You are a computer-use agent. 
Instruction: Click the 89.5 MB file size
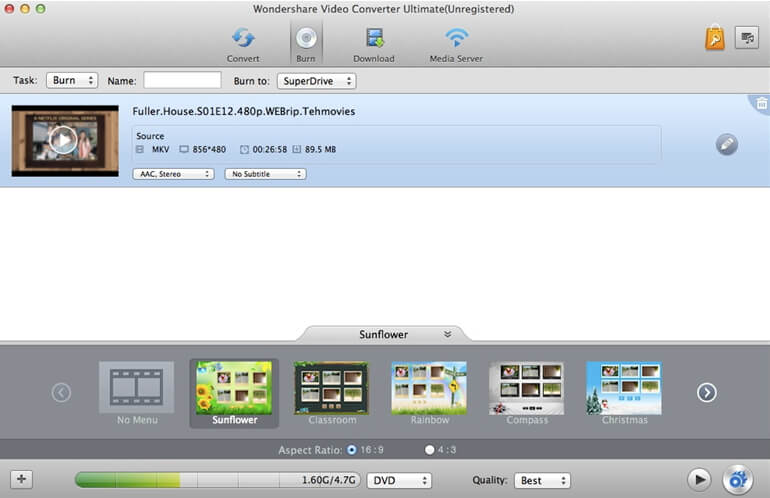coord(320,149)
